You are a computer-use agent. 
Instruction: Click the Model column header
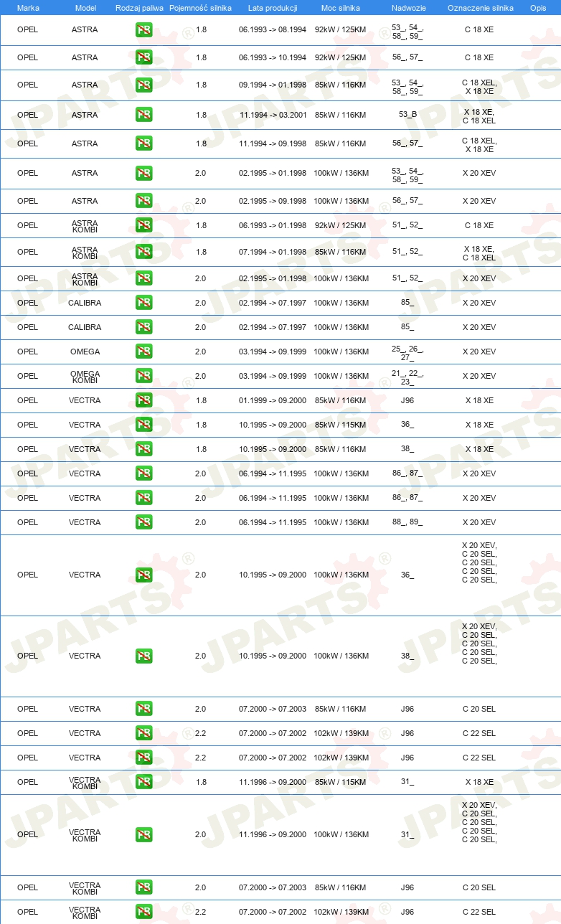(x=85, y=7)
